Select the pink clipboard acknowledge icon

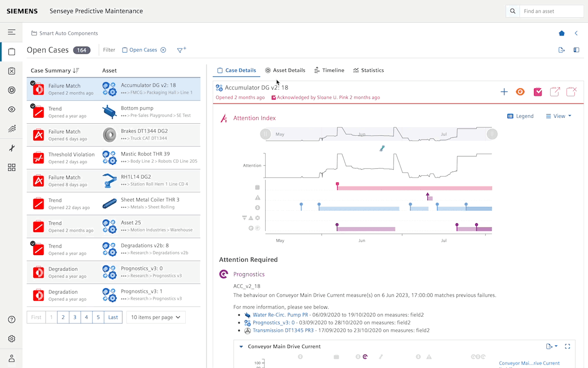(x=538, y=91)
